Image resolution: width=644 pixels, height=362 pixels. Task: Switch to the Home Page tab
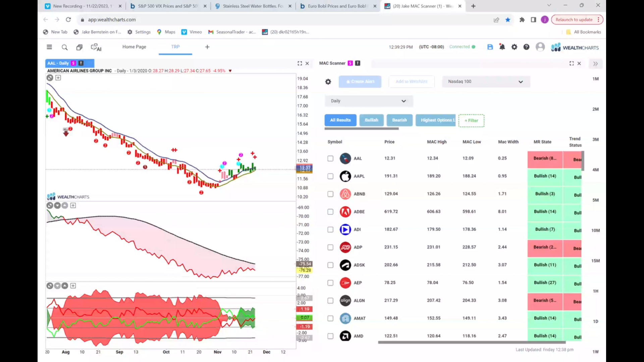pyautogui.click(x=134, y=47)
